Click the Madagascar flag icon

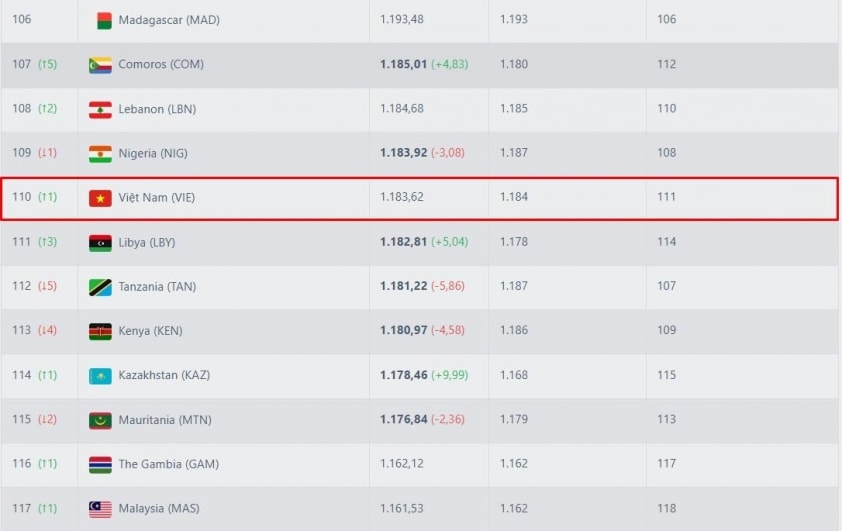point(103,20)
